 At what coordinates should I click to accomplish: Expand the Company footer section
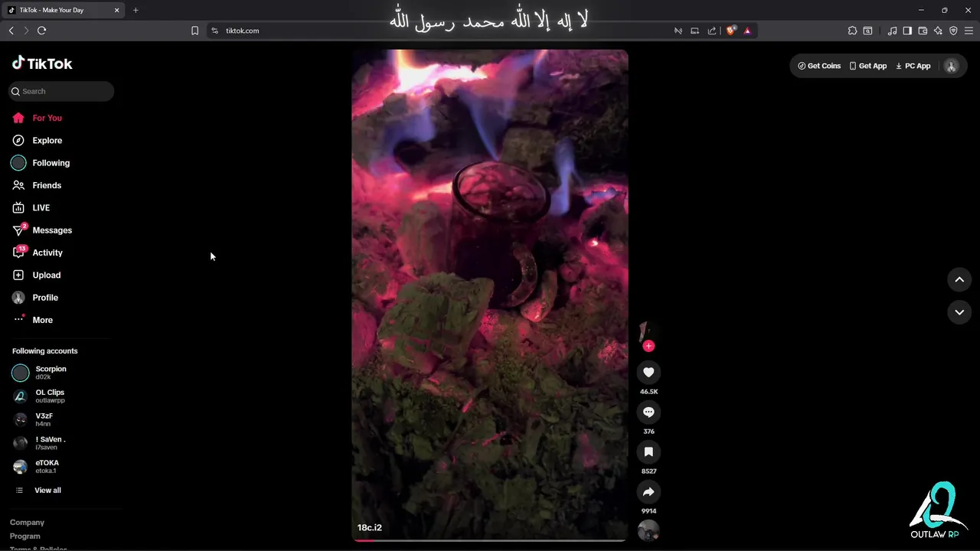click(x=27, y=523)
